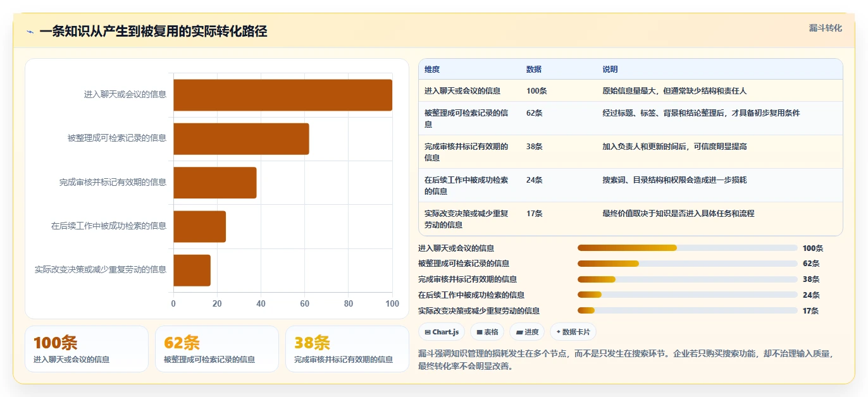Click description 加入负责人和更新时间后，可信度明显提高
The width and height of the screenshot is (868, 397).
(x=674, y=147)
